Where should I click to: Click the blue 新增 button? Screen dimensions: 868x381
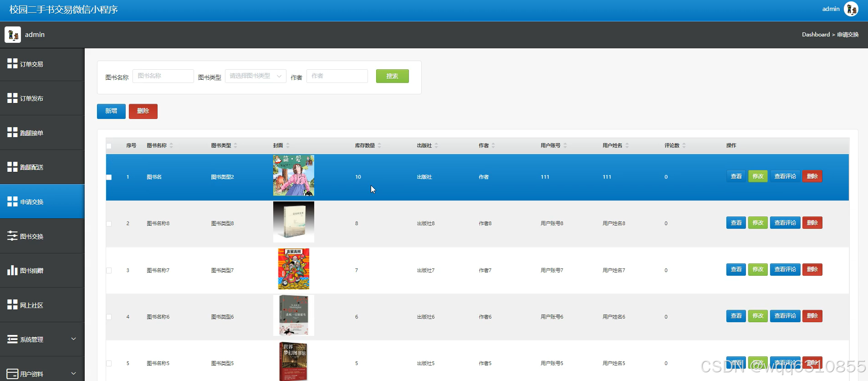(x=111, y=111)
